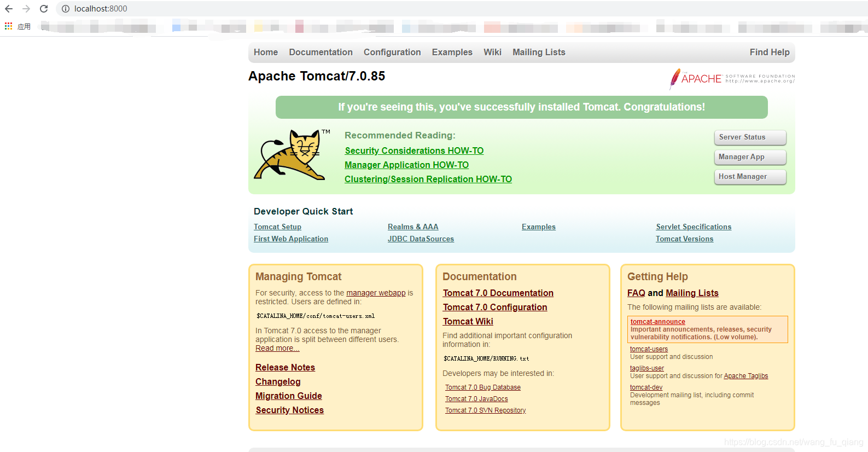Click the Server Status button
Viewport: 868px width, 452px height.
[x=750, y=137]
